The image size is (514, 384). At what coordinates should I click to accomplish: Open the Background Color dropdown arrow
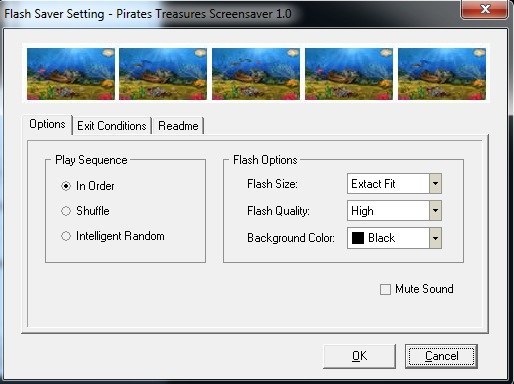pos(435,238)
